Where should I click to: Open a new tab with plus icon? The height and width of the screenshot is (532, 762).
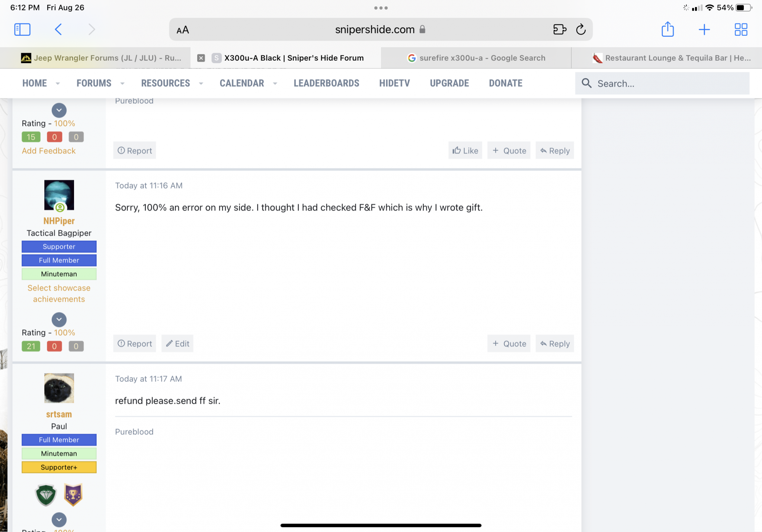coord(704,29)
